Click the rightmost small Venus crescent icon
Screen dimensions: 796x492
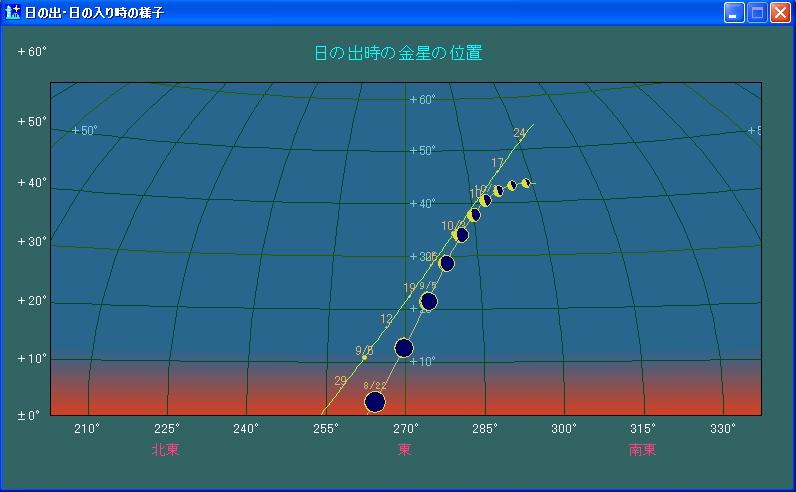point(526,183)
